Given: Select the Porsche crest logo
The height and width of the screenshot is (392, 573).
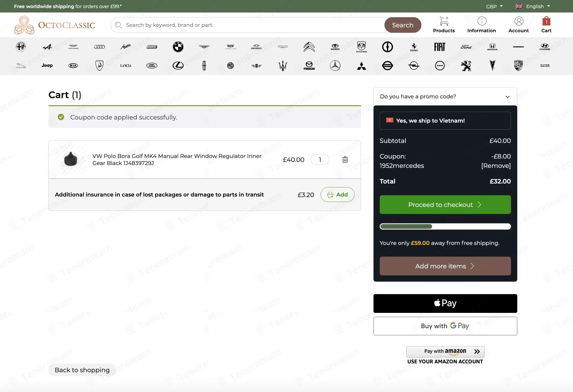Looking at the screenshot, I should point(519,66).
